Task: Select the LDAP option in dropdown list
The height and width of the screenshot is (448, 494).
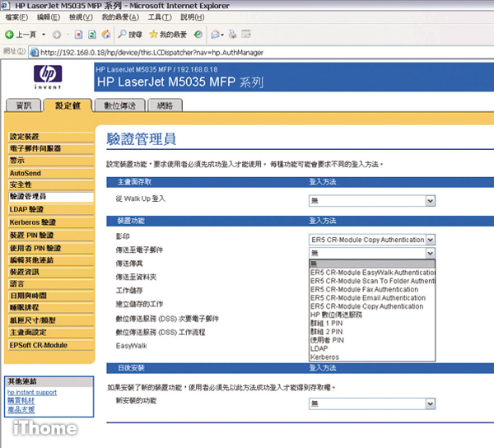Action: [319, 348]
